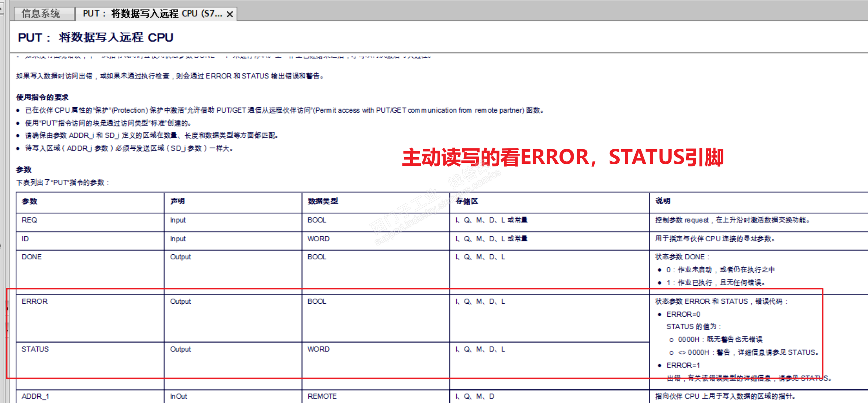Click the 数据类型 column header
The width and height of the screenshot is (868, 403).
tap(323, 201)
